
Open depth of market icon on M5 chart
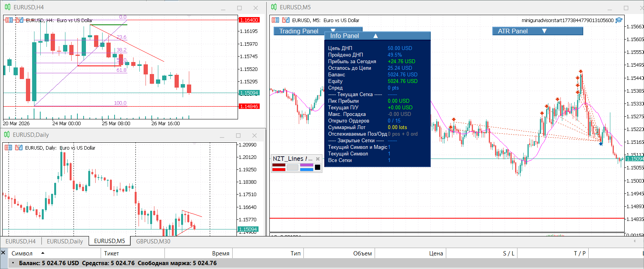tap(286, 20)
